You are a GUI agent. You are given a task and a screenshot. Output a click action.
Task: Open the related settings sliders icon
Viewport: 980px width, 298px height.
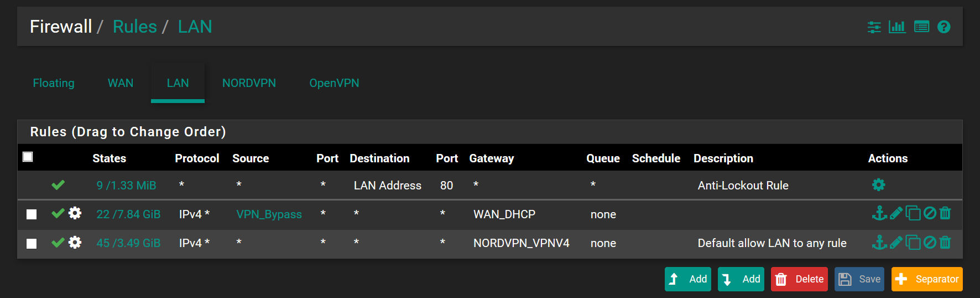[874, 27]
